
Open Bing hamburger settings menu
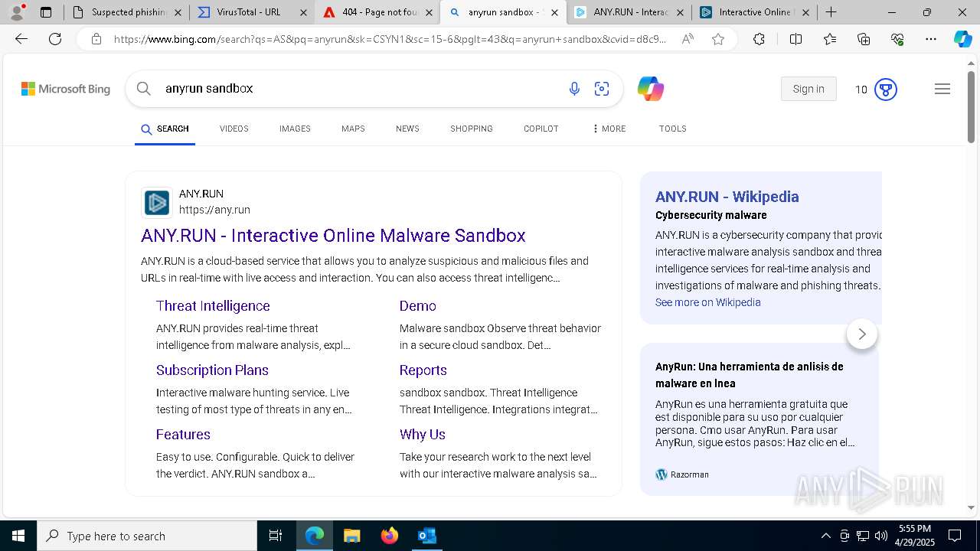tap(942, 89)
